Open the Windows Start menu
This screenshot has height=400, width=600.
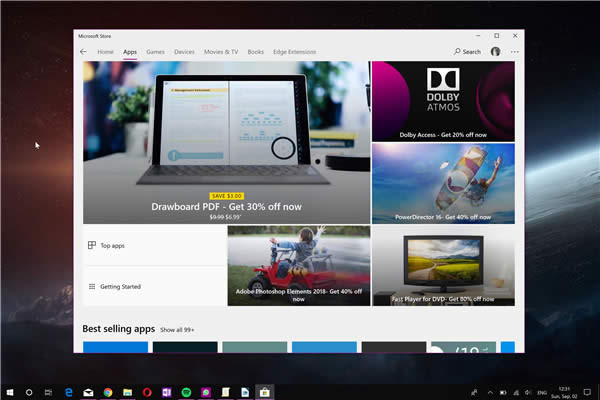click(x=9, y=392)
